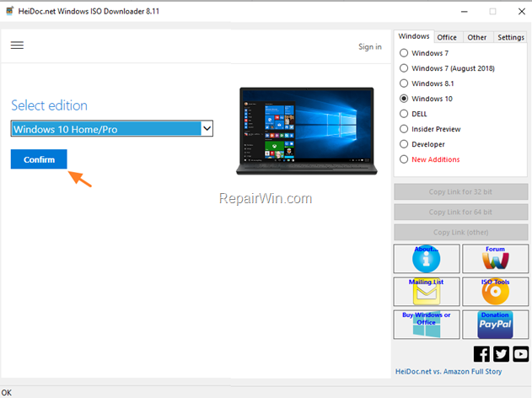Click the Confirm button
The width and height of the screenshot is (532, 398).
tap(39, 159)
